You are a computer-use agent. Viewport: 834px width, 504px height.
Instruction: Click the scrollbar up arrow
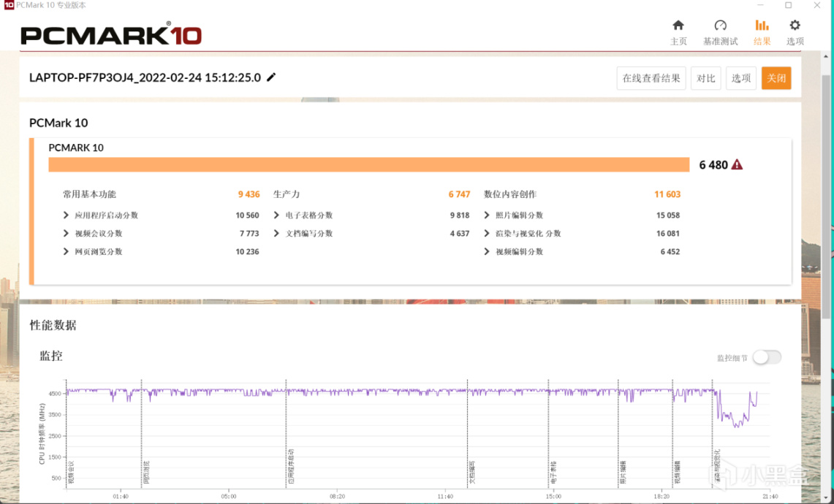[x=825, y=56]
